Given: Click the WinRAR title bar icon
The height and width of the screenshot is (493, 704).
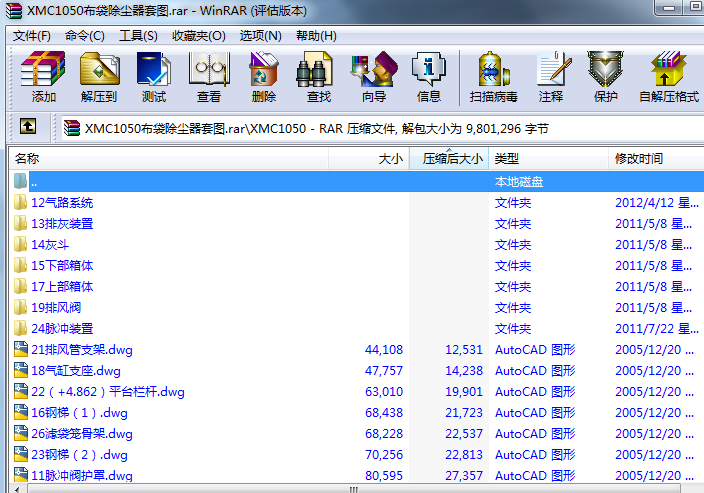Looking at the screenshot, I should tap(13, 11).
